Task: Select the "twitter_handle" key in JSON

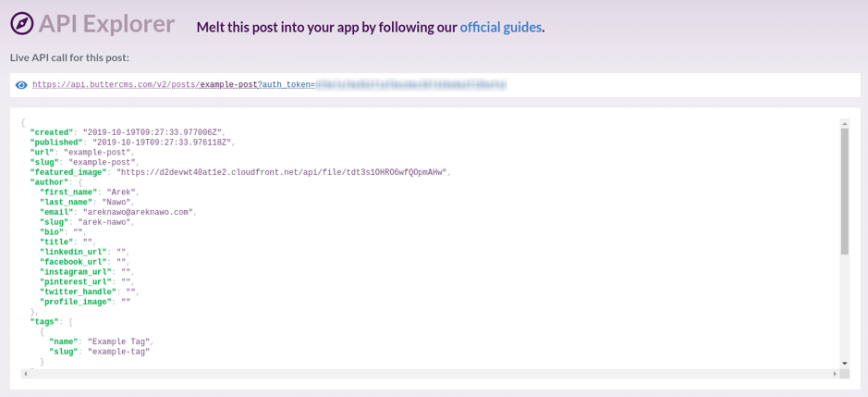Action: click(x=79, y=292)
